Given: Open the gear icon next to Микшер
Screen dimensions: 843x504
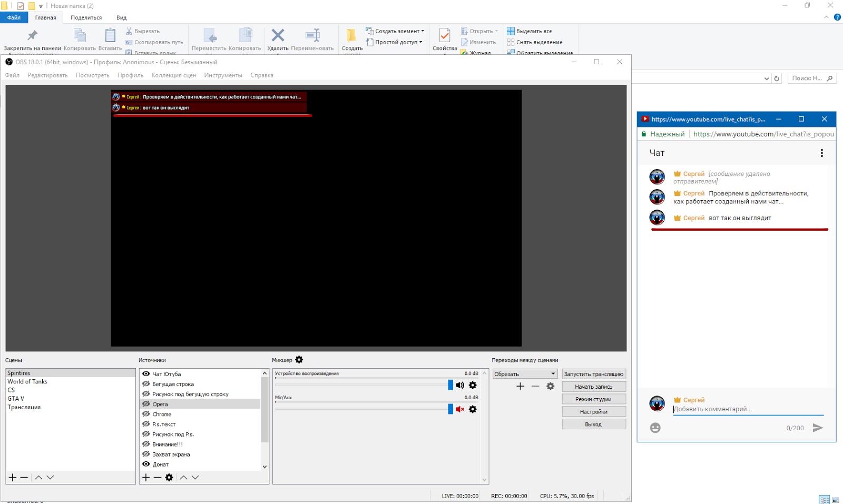Looking at the screenshot, I should click(x=299, y=360).
